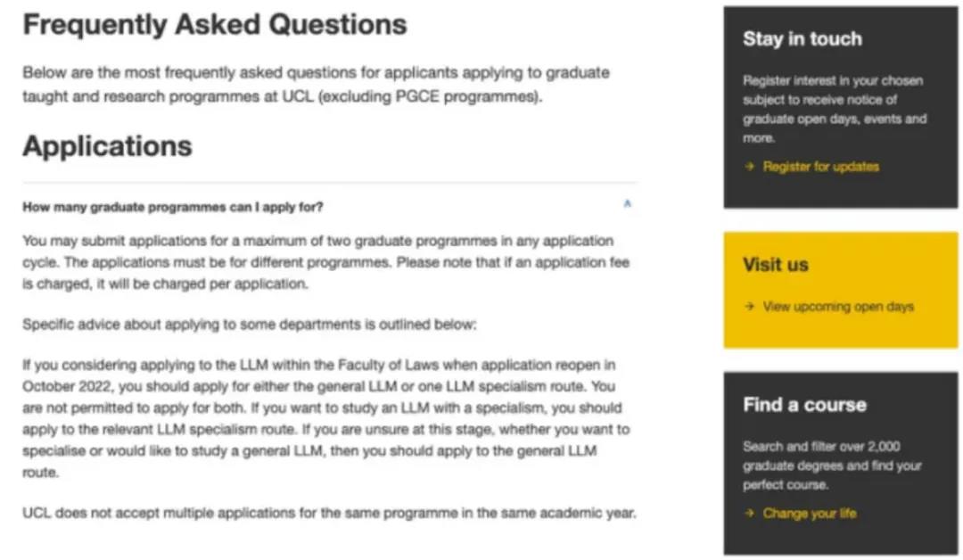963x560 pixels.
Task: Click the Find a course heading
Action: [x=804, y=404]
